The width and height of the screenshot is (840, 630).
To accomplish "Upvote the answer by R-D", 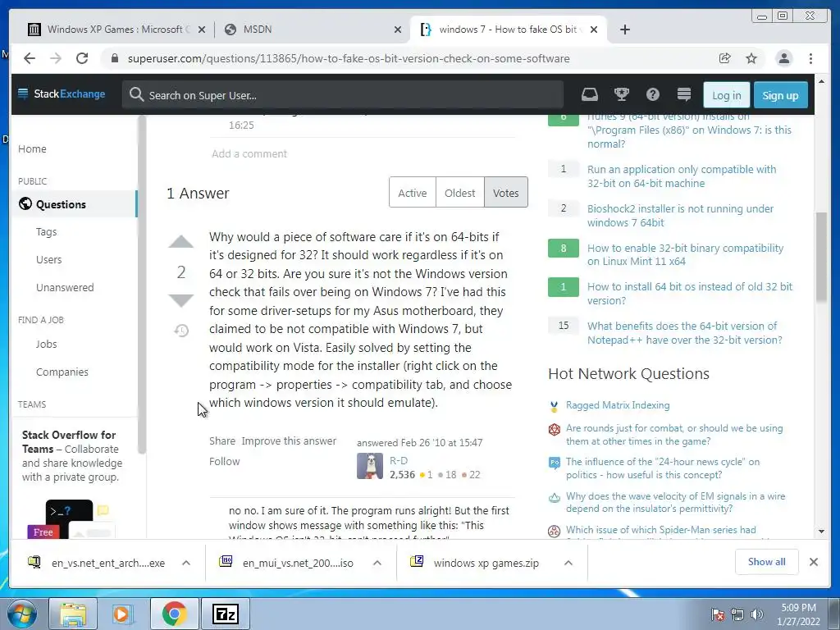I will click(181, 242).
